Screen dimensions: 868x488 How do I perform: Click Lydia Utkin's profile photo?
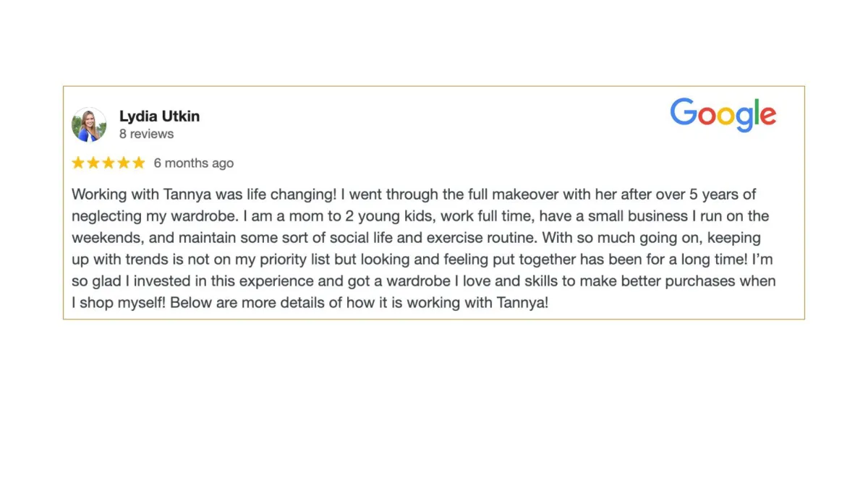[x=89, y=125]
